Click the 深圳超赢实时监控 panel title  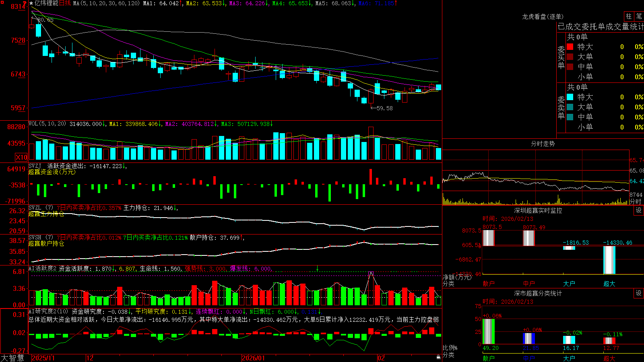point(538,210)
